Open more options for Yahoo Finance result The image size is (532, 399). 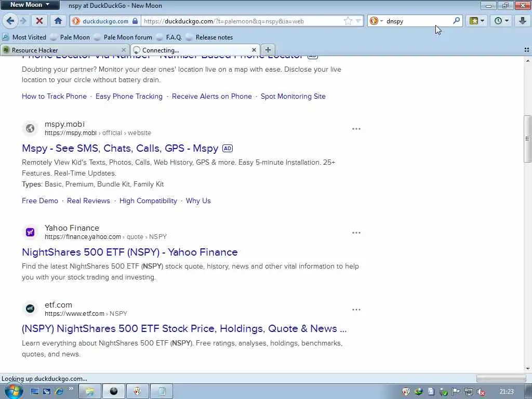click(356, 233)
